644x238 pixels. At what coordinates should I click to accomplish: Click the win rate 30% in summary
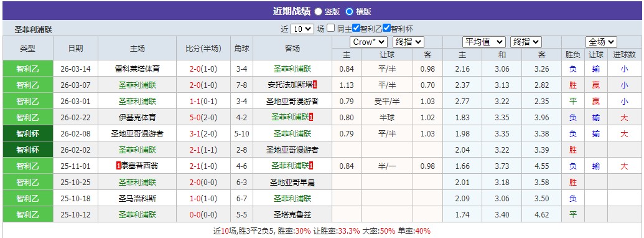[x=302, y=231]
